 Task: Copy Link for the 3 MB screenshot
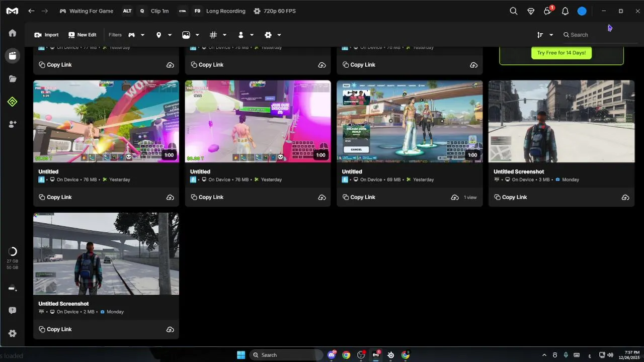pos(510,197)
